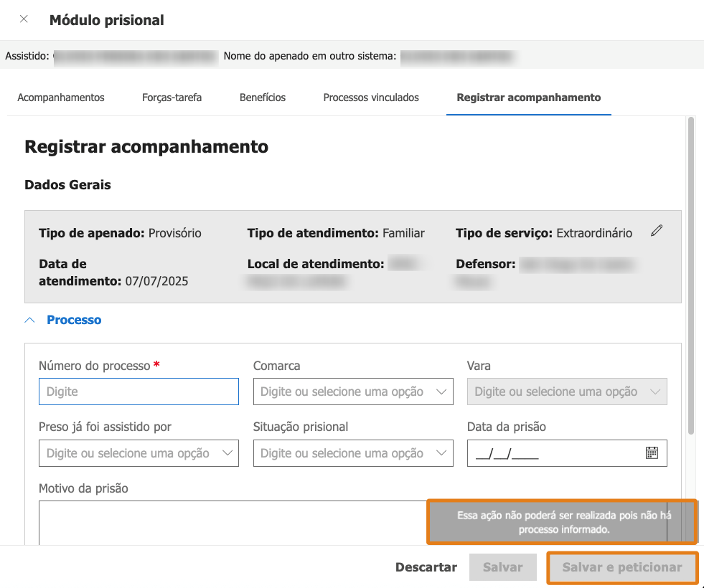Click the Descartar button
This screenshot has width=704, height=588.
426,567
